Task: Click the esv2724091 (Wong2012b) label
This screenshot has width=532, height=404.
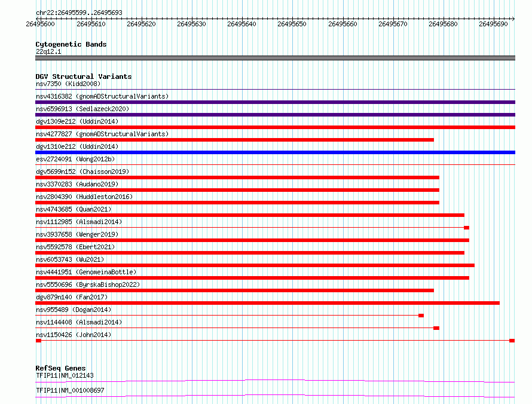Action: (x=75, y=159)
